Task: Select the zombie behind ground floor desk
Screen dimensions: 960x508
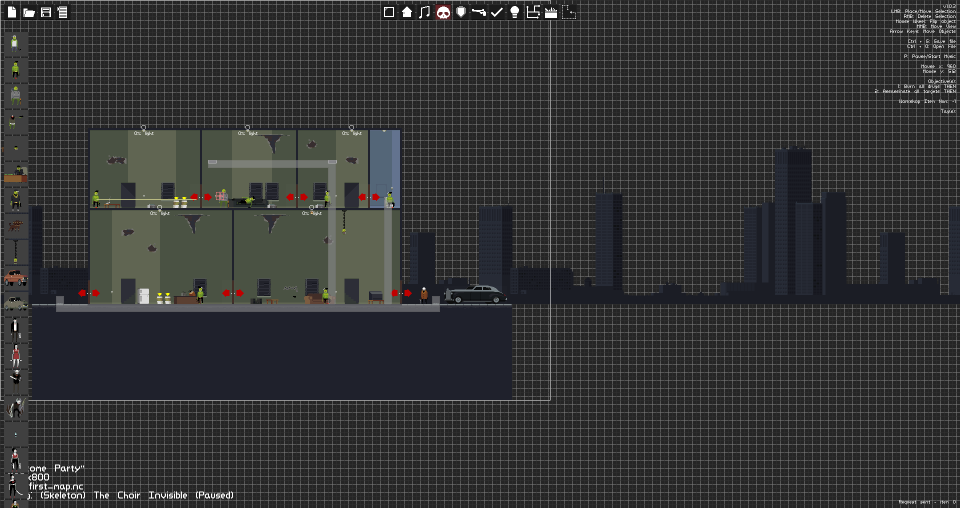Action: click(x=200, y=294)
